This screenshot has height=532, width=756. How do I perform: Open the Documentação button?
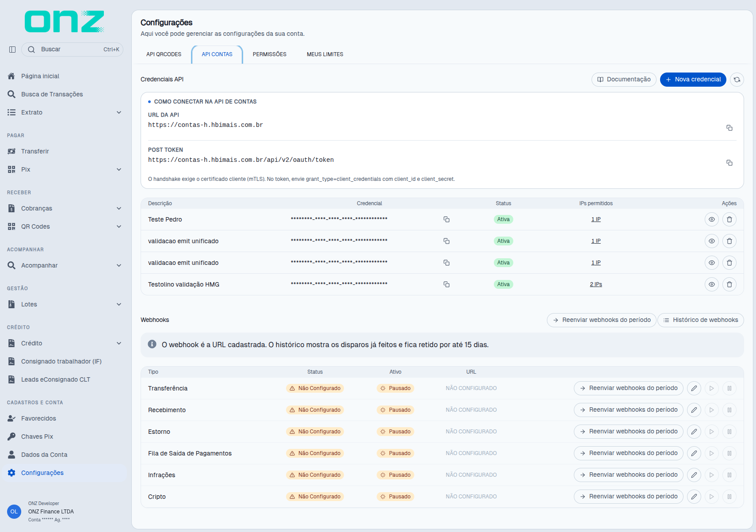[624, 80]
